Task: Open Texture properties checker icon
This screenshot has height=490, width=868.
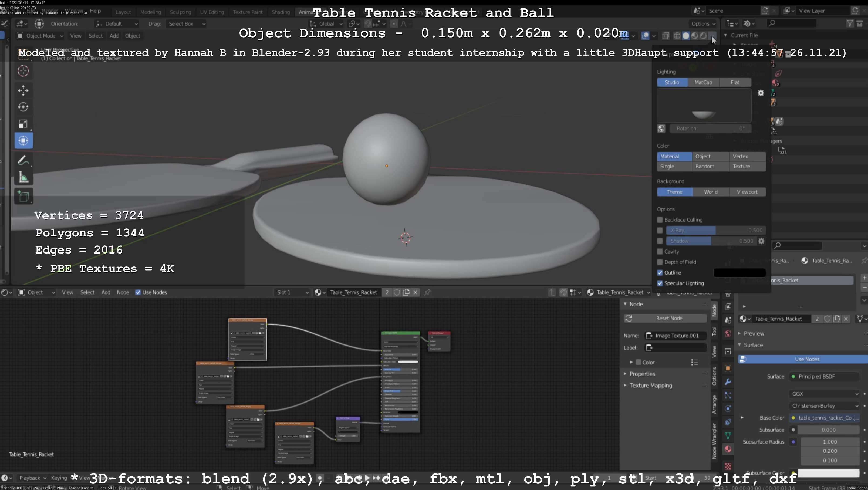Action: [x=728, y=467]
